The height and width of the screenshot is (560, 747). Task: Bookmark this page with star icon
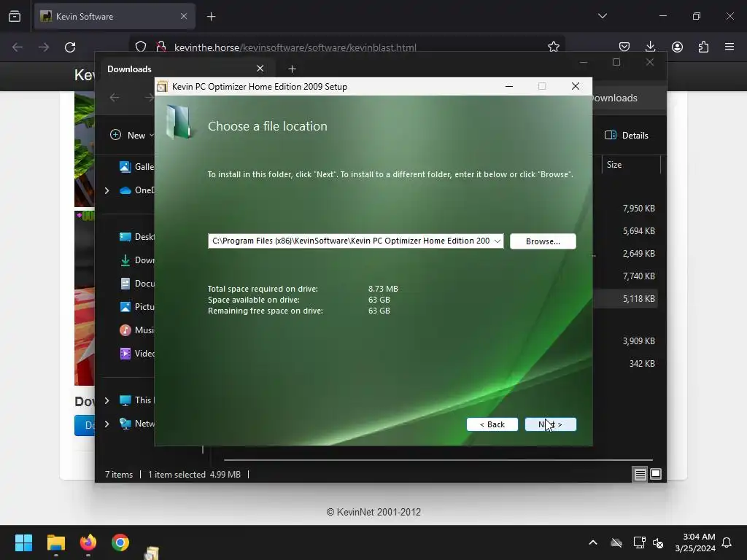[553, 47]
